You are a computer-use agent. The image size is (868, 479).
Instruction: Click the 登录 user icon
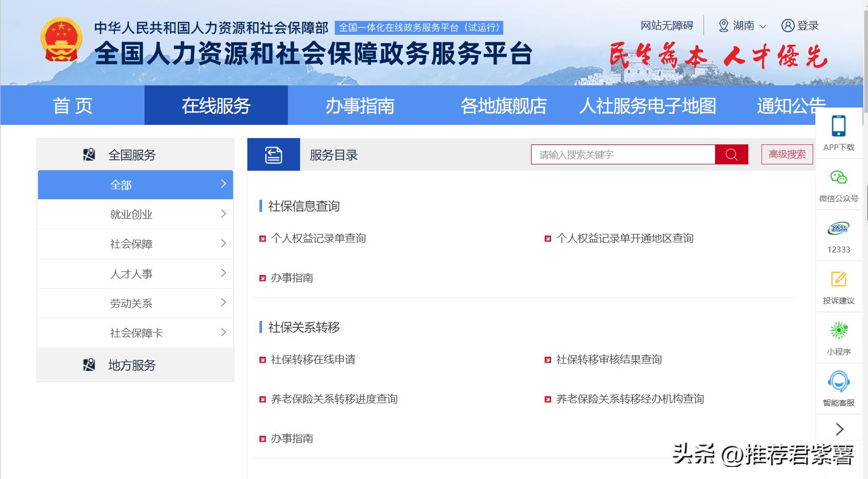(x=788, y=25)
